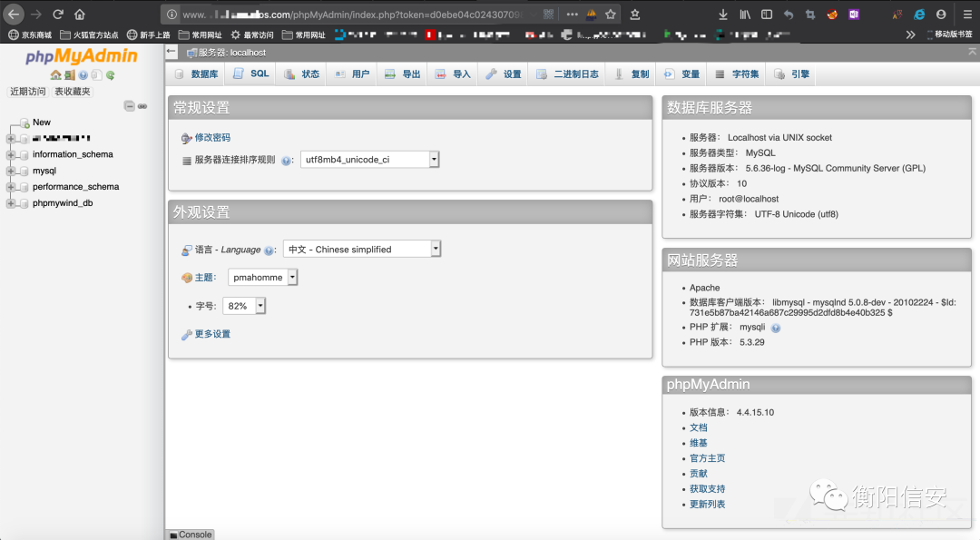Open the 文档 documentation link
The image size is (980, 540).
click(x=698, y=427)
